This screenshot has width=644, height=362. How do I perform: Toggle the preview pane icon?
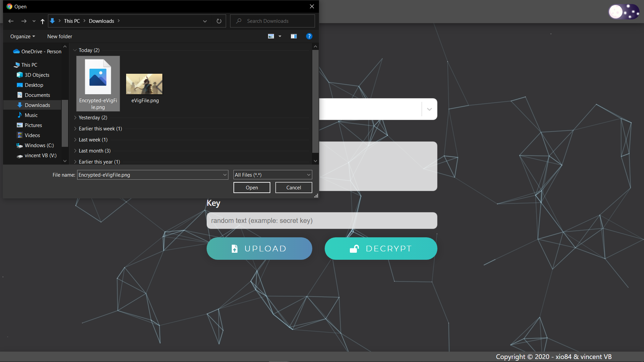pos(293,36)
